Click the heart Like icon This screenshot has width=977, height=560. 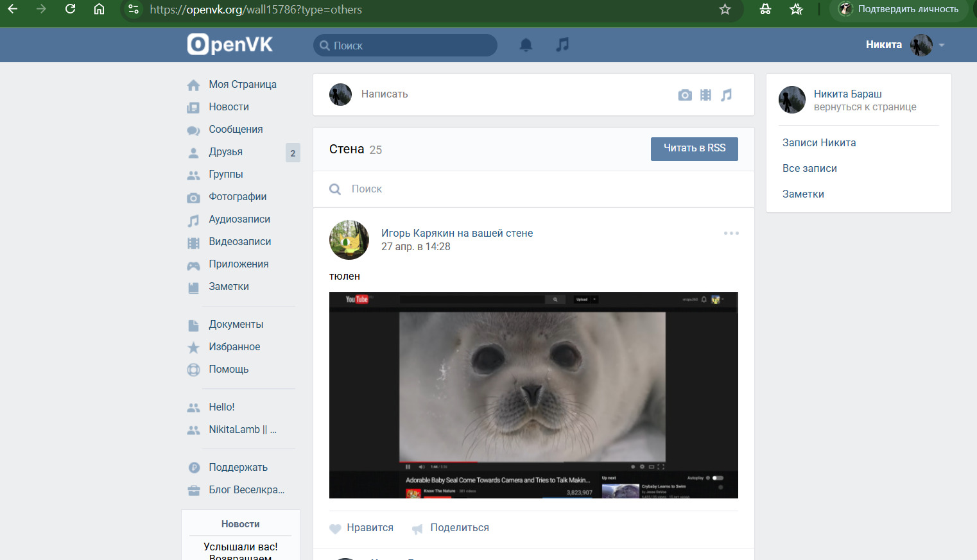click(335, 529)
